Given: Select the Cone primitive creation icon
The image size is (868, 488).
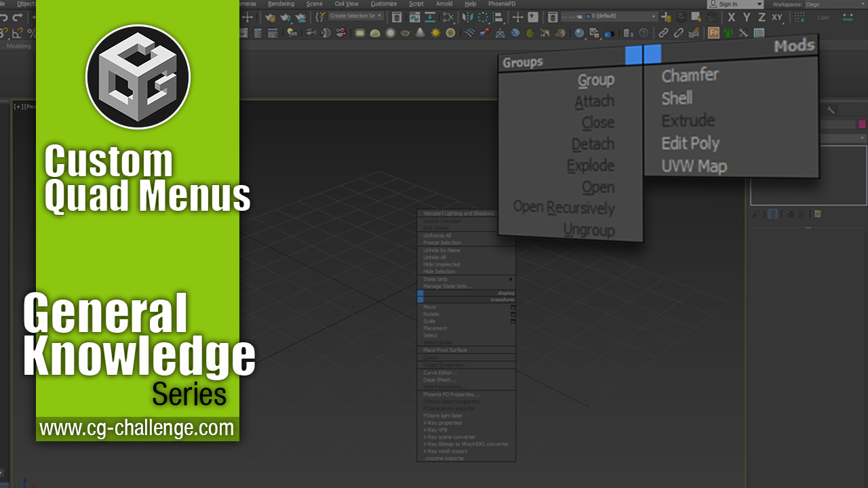Looking at the screenshot, I should (421, 32).
